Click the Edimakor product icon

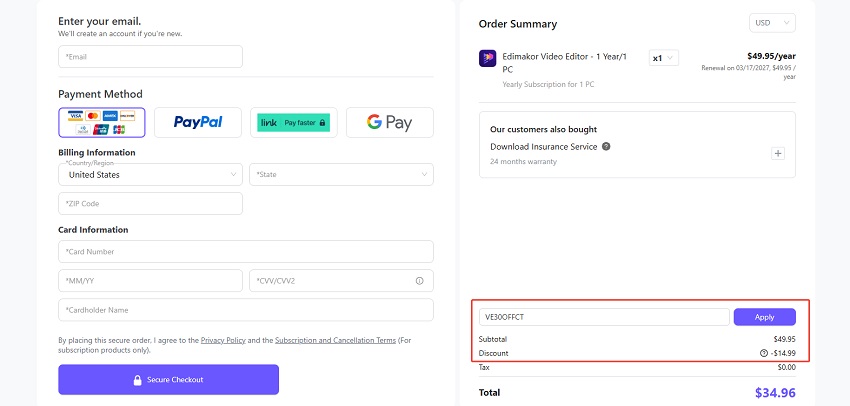[488, 58]
